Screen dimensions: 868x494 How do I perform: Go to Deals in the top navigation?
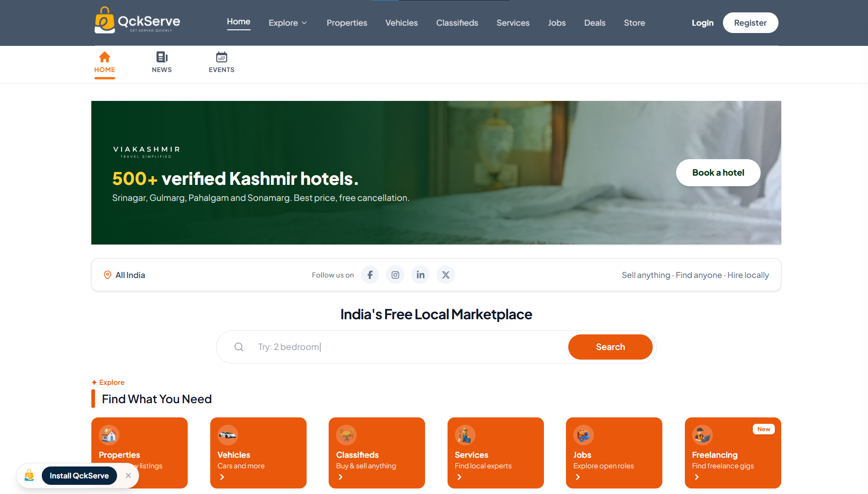tap(595, 23)
